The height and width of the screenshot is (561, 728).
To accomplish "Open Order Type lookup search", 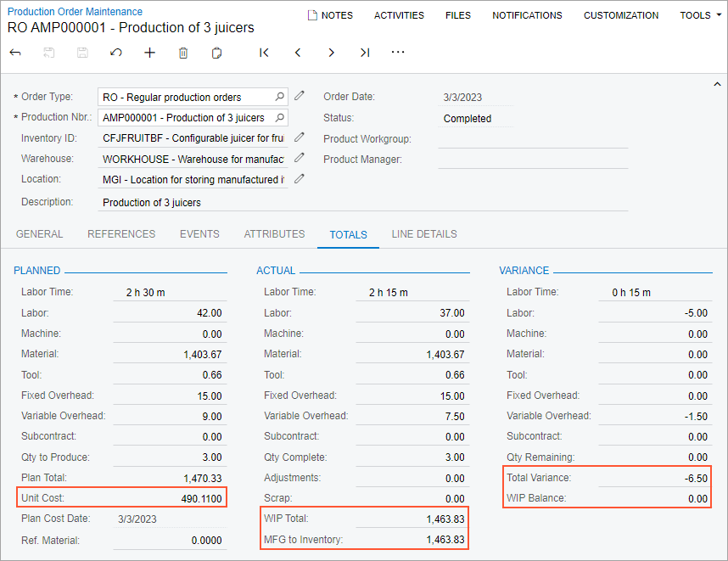I will click(x=280, y=97).
